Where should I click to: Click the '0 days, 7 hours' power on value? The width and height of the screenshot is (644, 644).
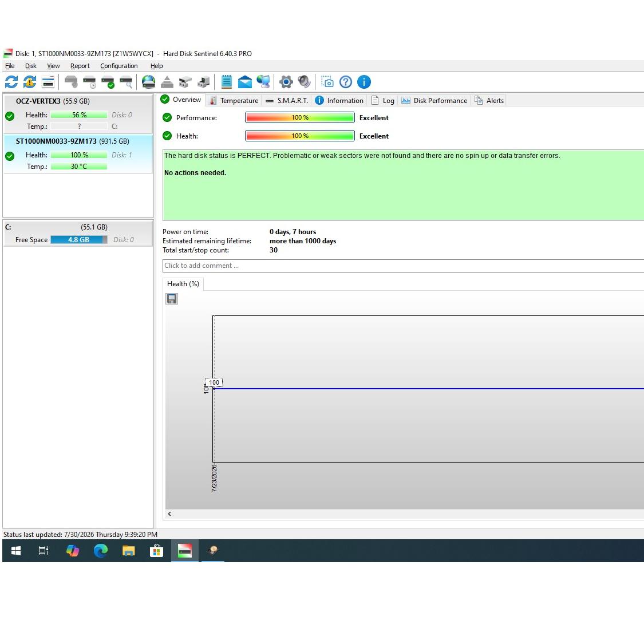293,232
